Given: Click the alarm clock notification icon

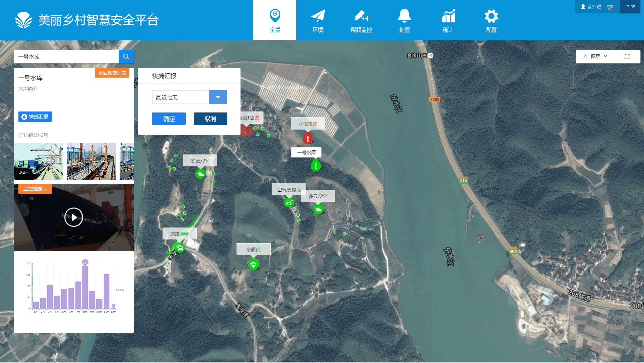Looking at the screenshot, I should click(610, 7).
